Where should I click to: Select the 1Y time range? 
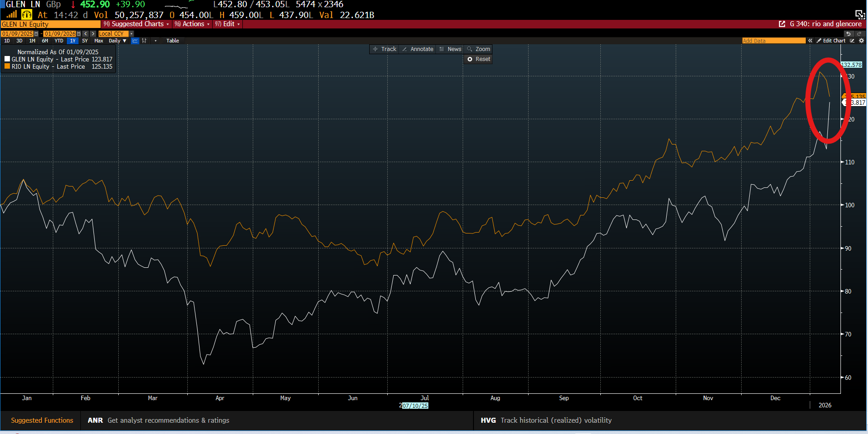click(x=73, y=41)
